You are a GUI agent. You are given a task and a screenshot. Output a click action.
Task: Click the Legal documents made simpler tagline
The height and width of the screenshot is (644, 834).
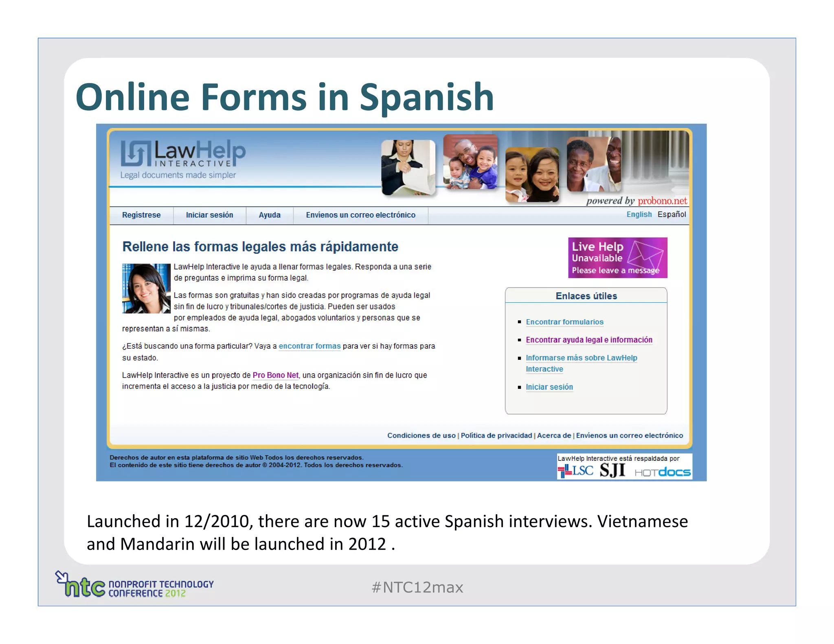click(178, 175)
